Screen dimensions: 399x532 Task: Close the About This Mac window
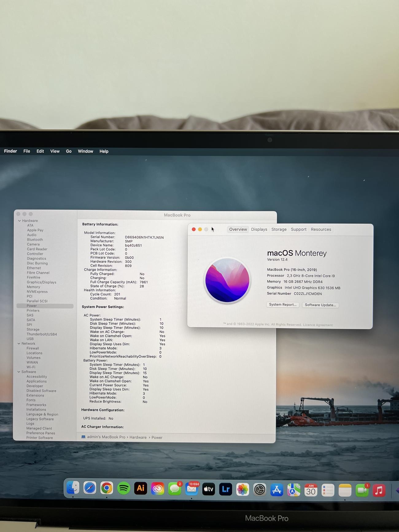click(x=194, y=229)
